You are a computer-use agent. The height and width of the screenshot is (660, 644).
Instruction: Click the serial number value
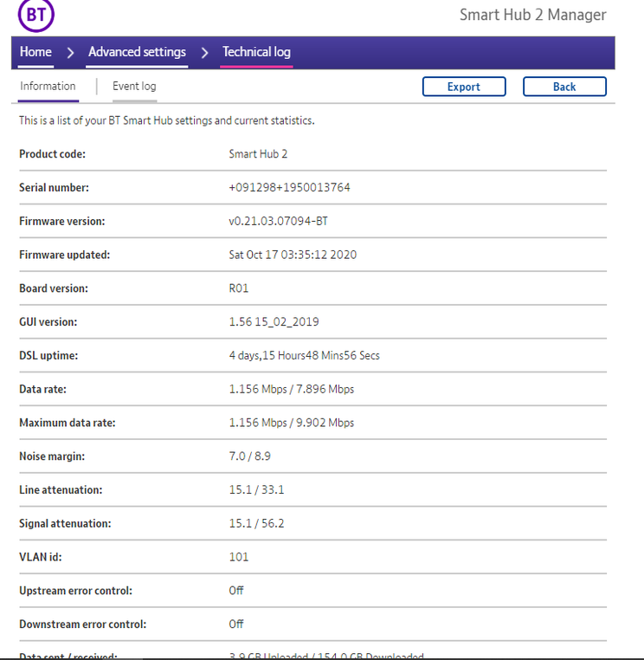289,188
